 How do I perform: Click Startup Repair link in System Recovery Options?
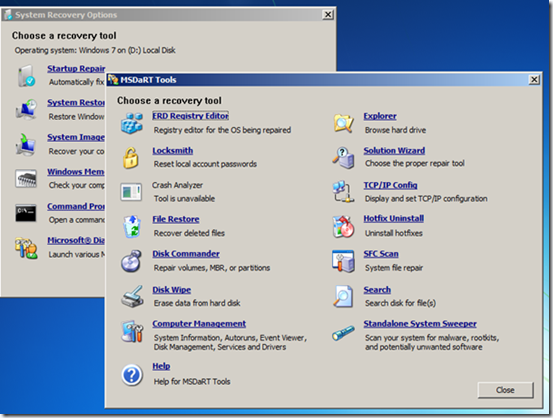77,68
